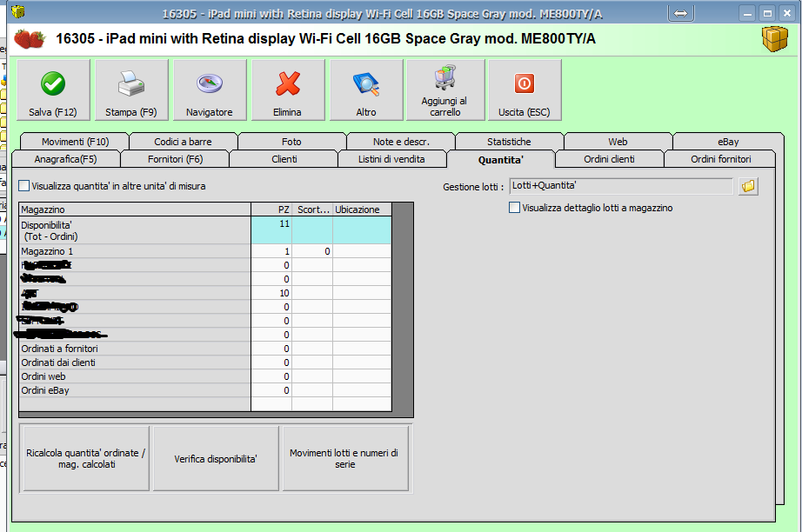
Task: Click the Ubicazione column header
Action: pyautogui.click(x=362, y=209)
